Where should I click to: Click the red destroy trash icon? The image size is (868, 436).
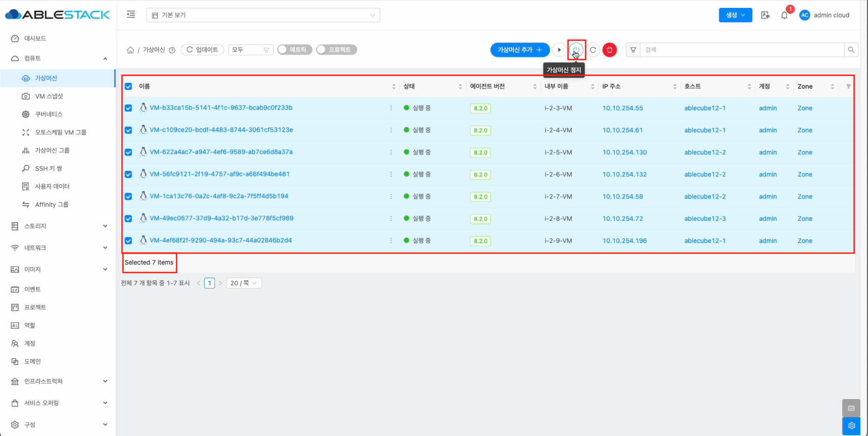pyautogui.click(x=610, y=49)
